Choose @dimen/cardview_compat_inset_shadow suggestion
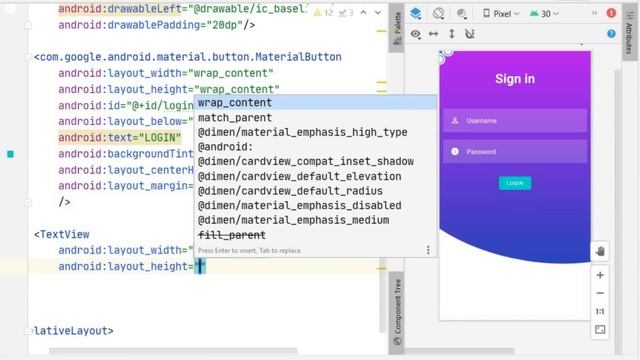This screenshot has width=640, height=360. point(316,161)
